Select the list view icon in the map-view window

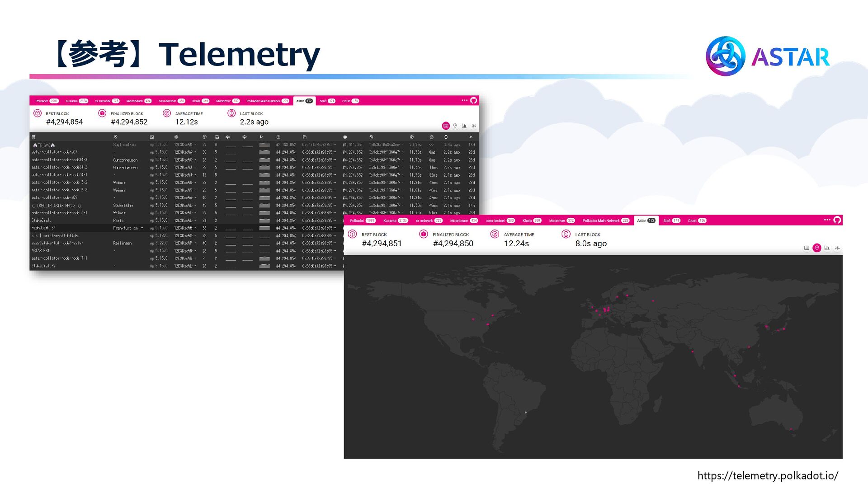[807, 248]
